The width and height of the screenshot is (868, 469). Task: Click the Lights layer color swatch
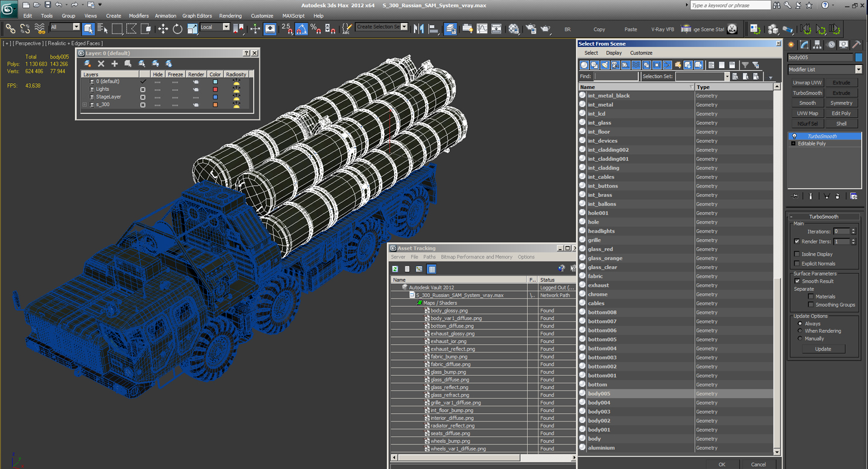click(215, 89)
